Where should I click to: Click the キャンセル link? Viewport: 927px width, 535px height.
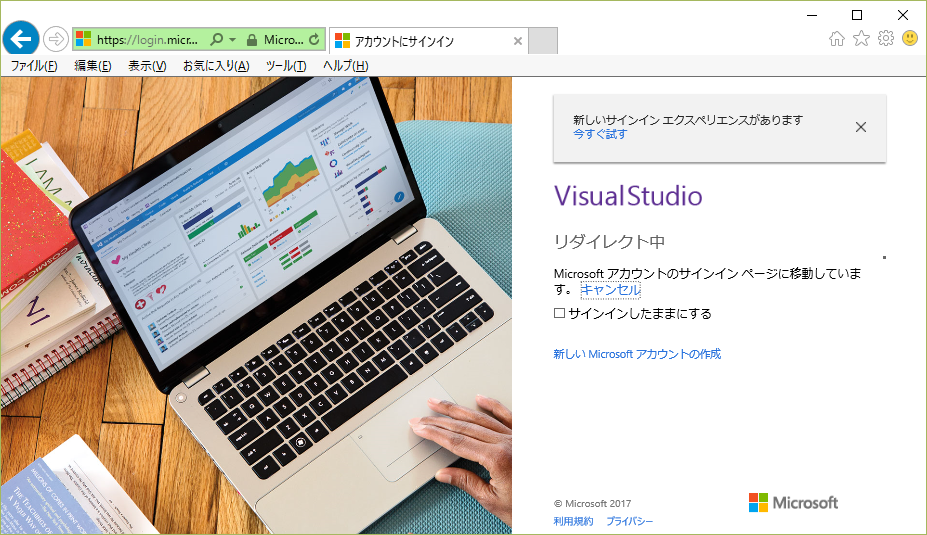tap(610, 290)
